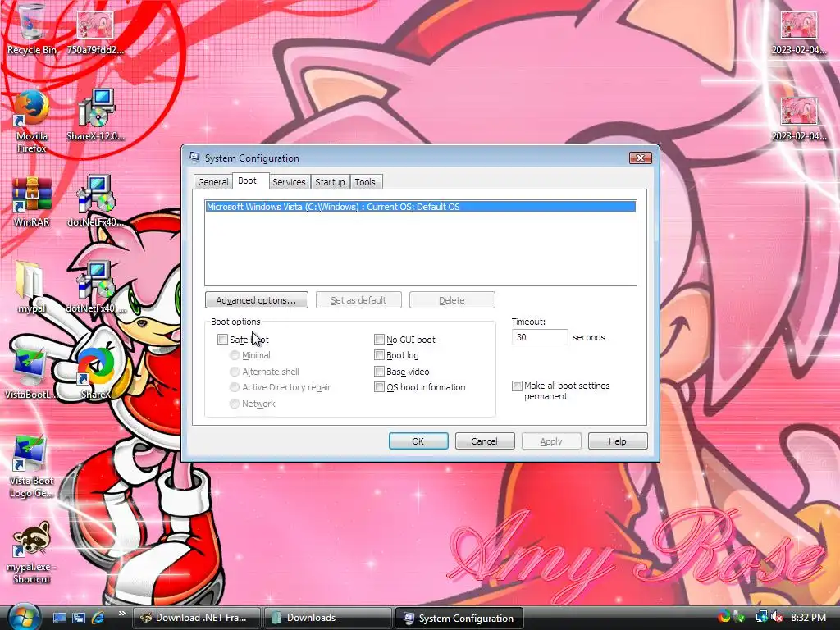Select the Minimal safe boot radio
This screenshot has height=630, width=840.
[234, 355]
